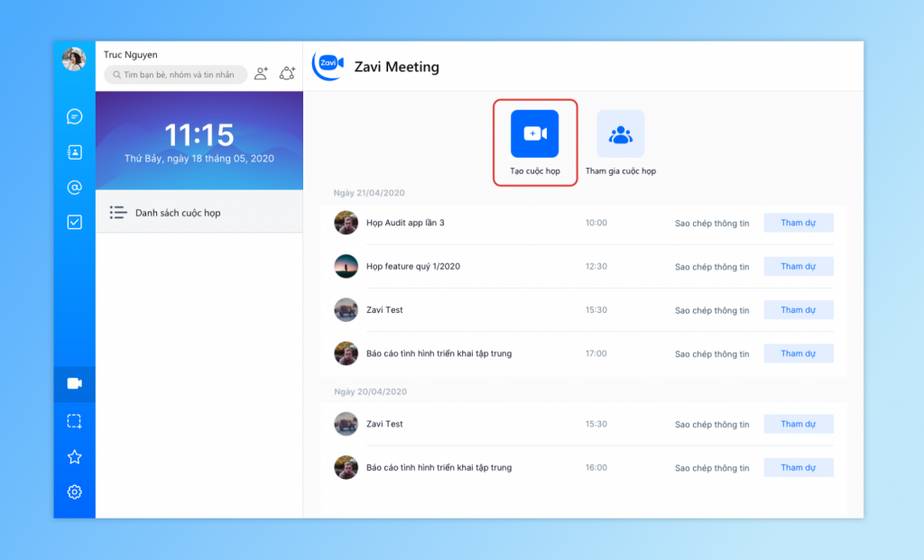Open the settings gear icon
The image size is (924, 560).
pos(75,491)
